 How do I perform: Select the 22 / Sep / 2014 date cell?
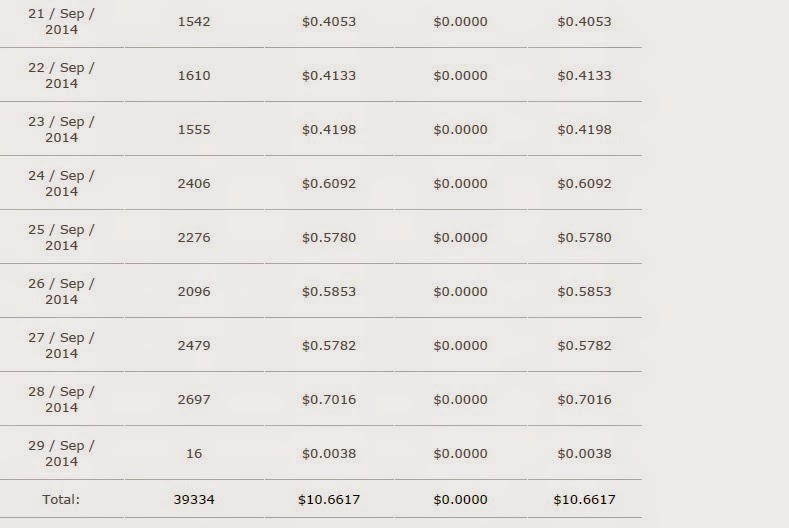pos(61,75)
